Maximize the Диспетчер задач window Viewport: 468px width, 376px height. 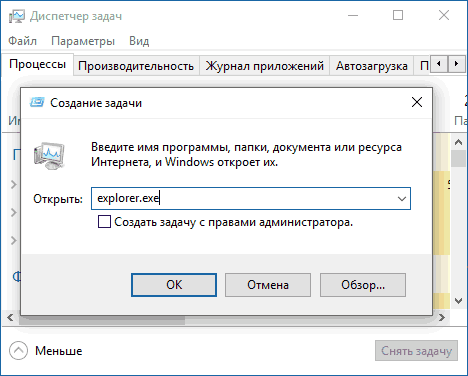(x=398, y=15)
